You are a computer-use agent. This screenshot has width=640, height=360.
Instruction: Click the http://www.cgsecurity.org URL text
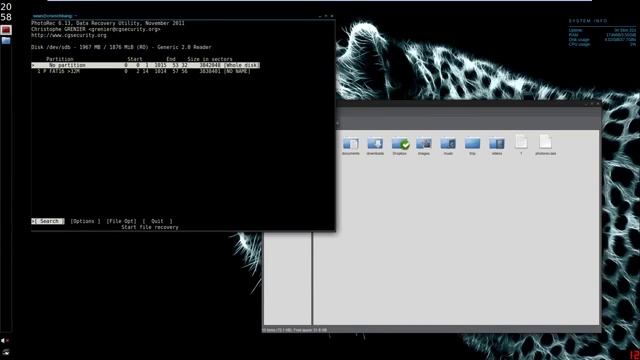tap(69, 36)
